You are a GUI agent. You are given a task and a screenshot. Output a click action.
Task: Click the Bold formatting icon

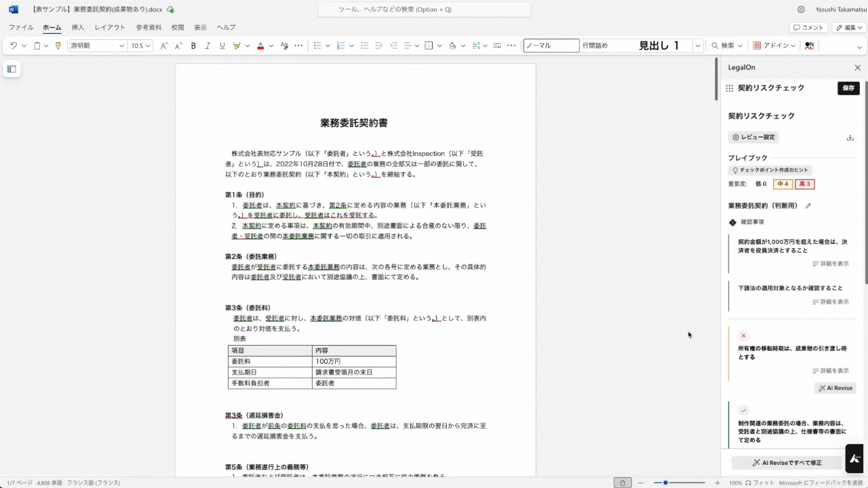(193, 46)
